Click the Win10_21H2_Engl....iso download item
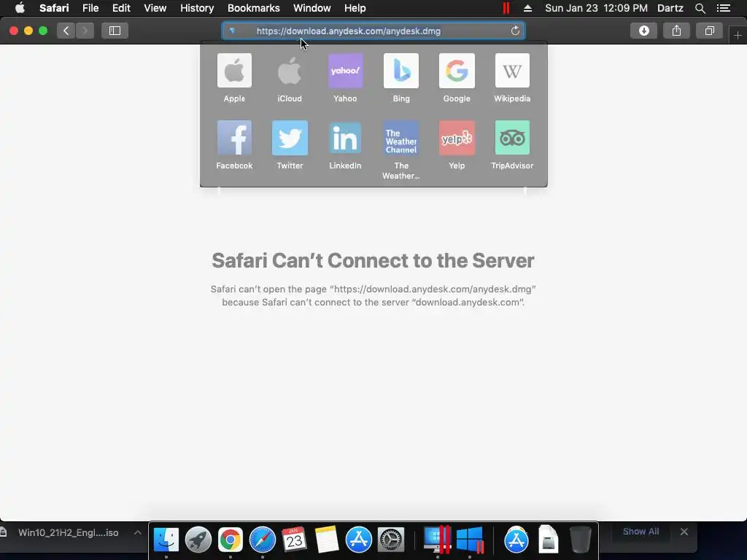Screen dimensions: 747x560 coord(68,532)
